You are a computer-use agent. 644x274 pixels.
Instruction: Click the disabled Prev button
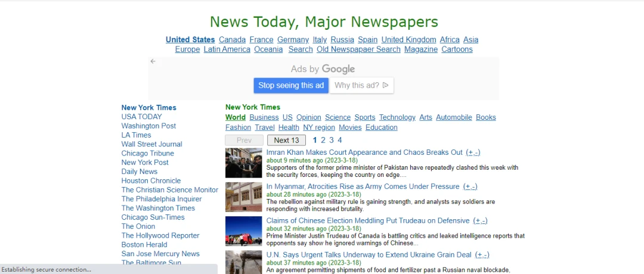pos(244,141)
